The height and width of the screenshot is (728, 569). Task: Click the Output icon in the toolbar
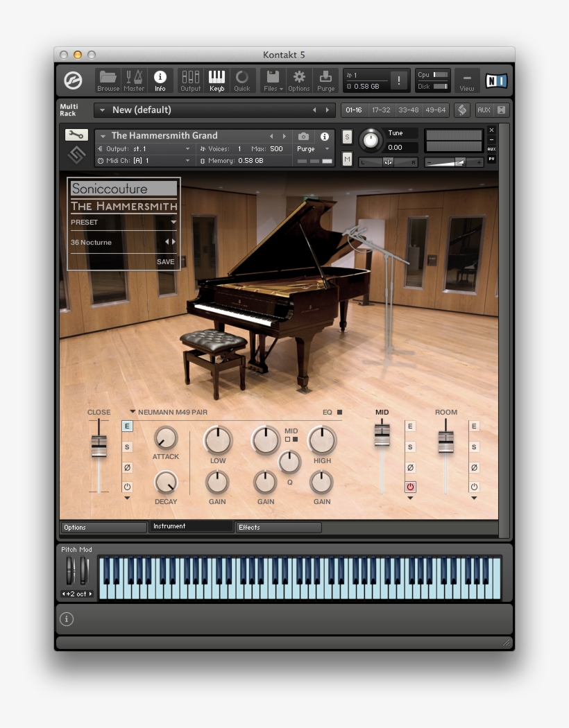190,80
